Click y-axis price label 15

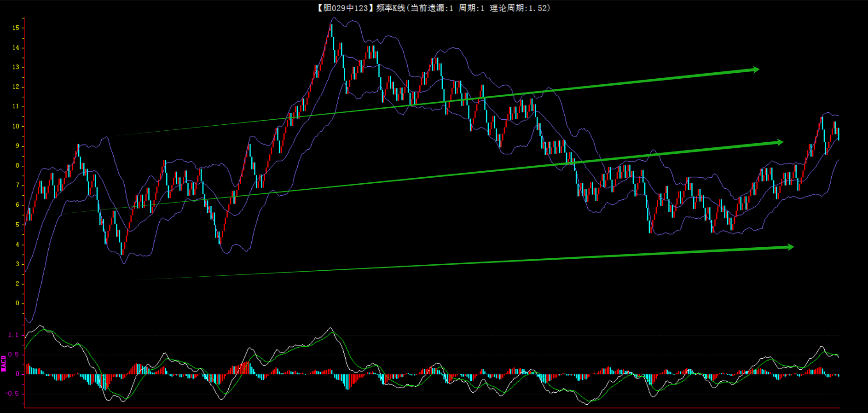click(x=16, y=28)
